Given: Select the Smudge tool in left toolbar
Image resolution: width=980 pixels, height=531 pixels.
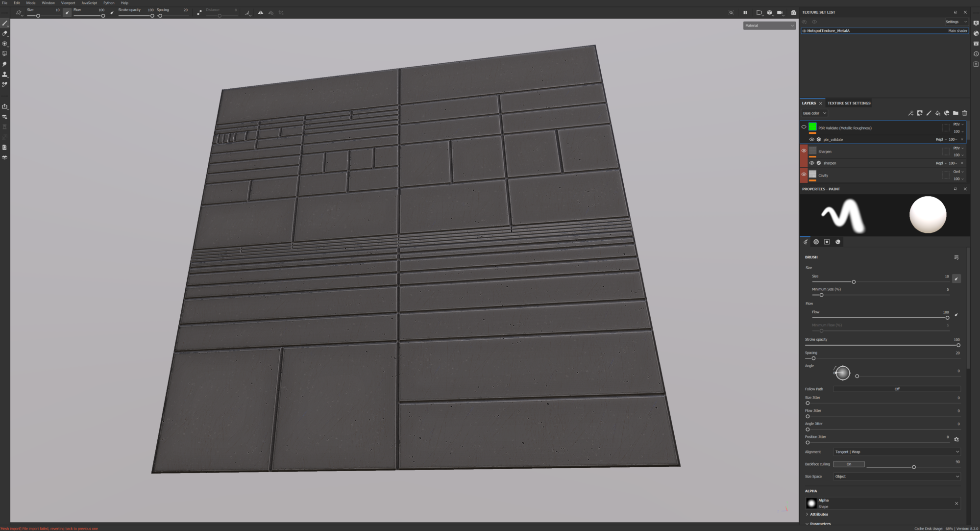Looking at the screenshot, I should (5, 64).
